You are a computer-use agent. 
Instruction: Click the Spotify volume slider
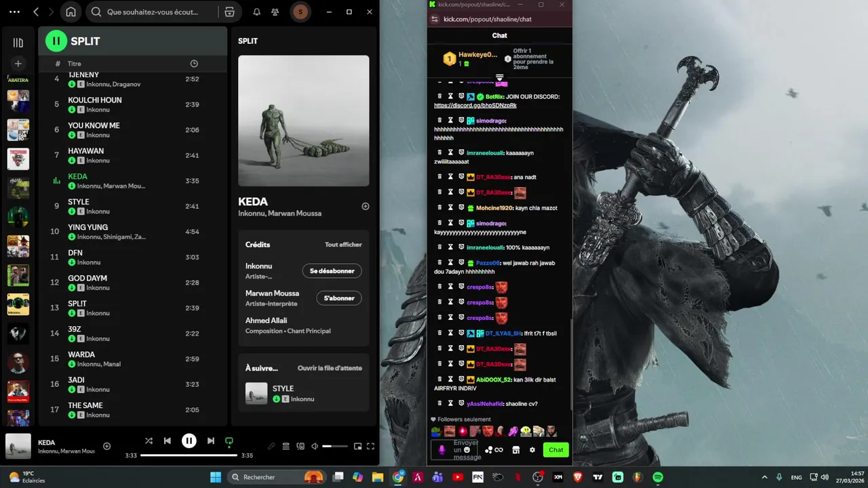[x=335, y=446]
